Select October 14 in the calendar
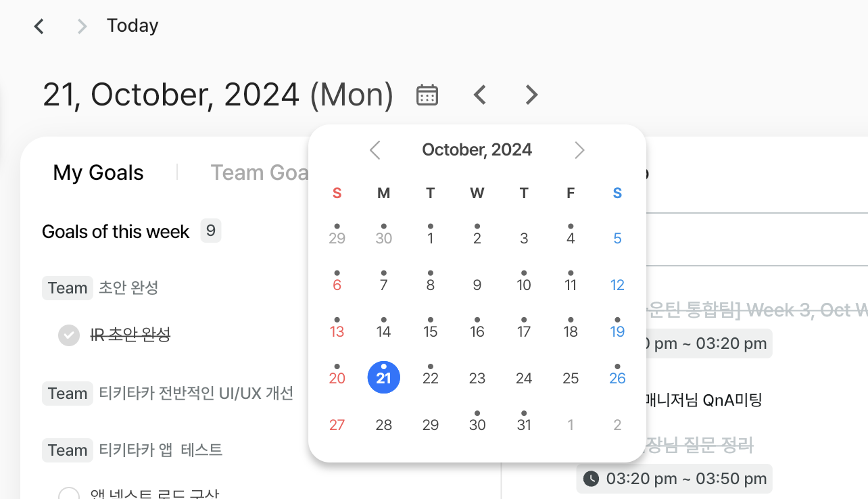868x499 pixels. click(384, 331)
